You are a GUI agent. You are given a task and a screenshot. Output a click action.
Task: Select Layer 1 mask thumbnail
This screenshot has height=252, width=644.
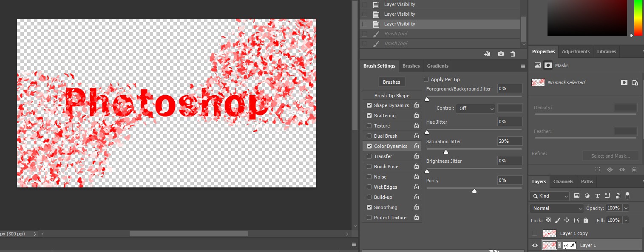pos(570,245)
